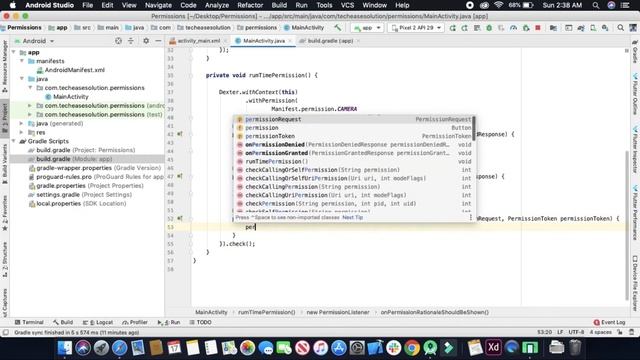
Task: Toggle the Favorites tool window
Action: point(5,213)
